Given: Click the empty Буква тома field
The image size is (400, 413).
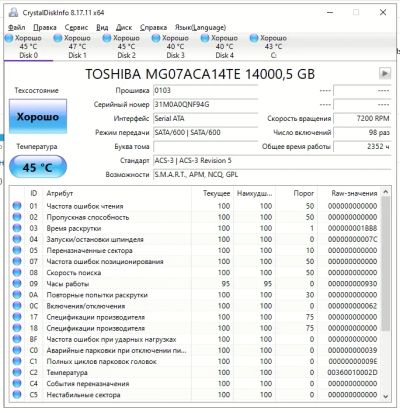Looking at the screenshot, I should coord(205,146).
